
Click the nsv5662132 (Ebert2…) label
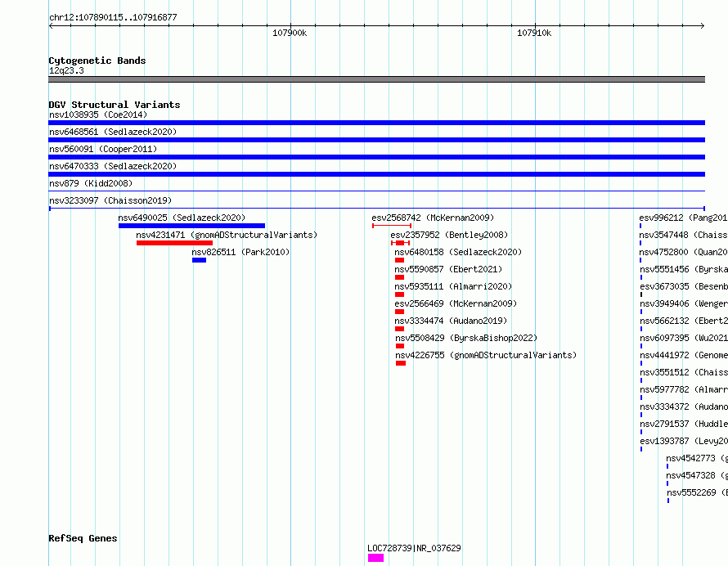click(x=684, y=321)
